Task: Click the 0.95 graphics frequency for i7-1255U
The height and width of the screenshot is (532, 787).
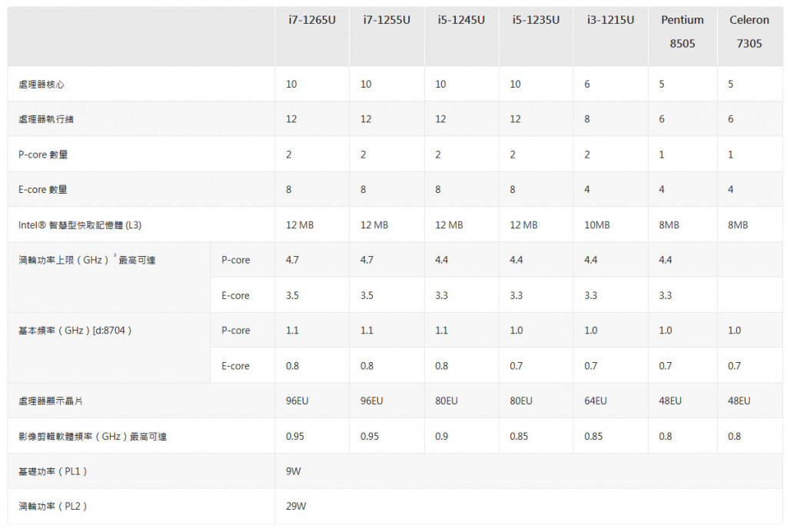Action: pyautogui.click(x=370, y=436)
